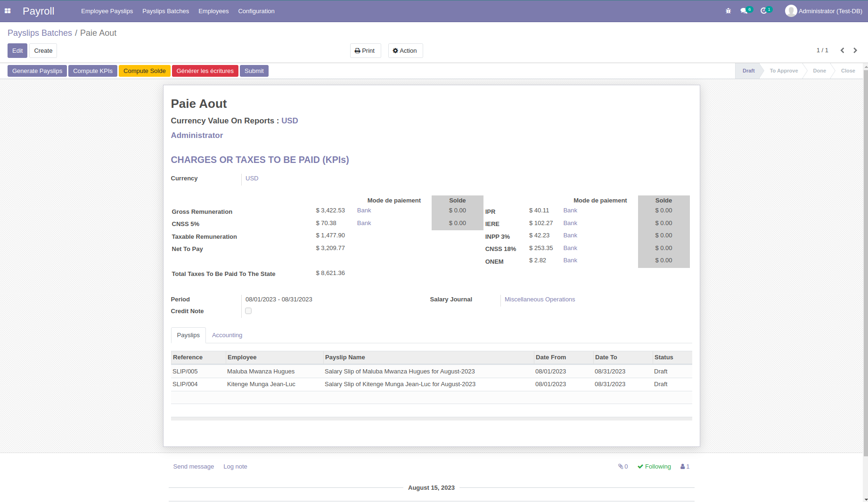Screen dimensions: 868x502
Task: Go to next record arrow
Action: [x=855, y=50]
